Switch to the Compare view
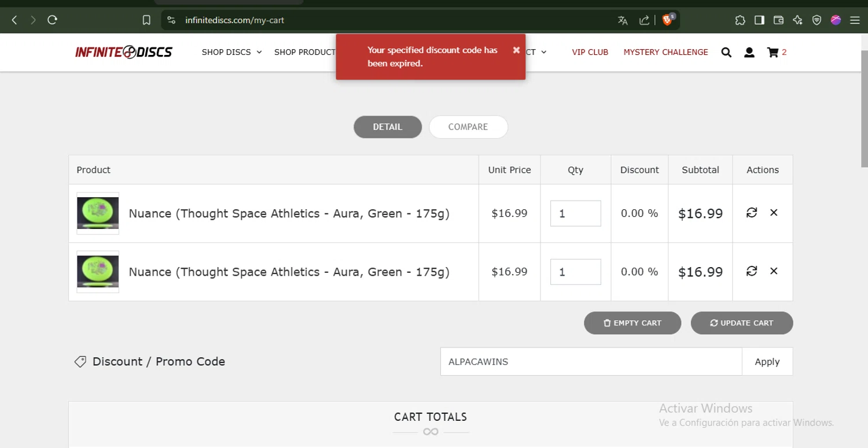 tap(468, 127)
